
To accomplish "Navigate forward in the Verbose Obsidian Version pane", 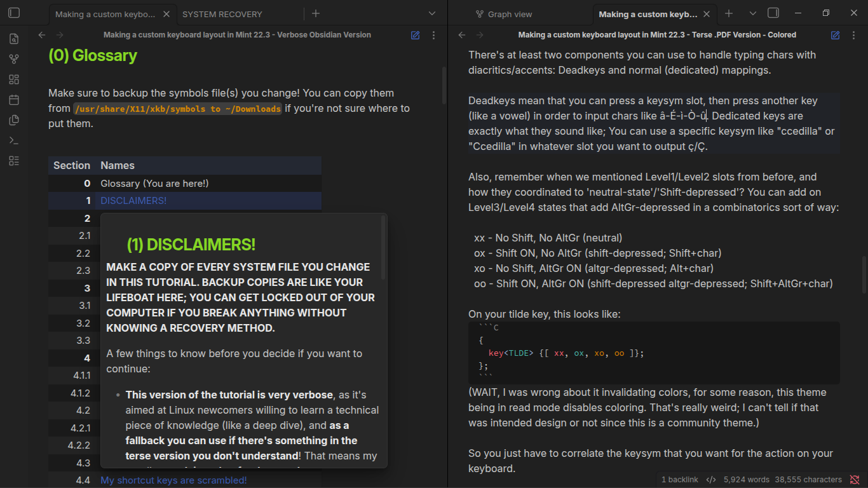I will click(x=60, y=36).
